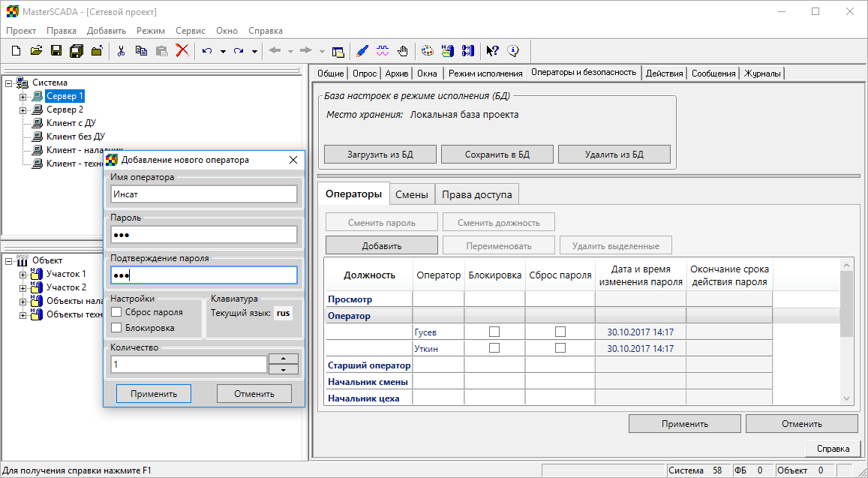Expand the Сервер 2 tree node
The width and height of the screenshot is (868, 478).
[23, 110]
